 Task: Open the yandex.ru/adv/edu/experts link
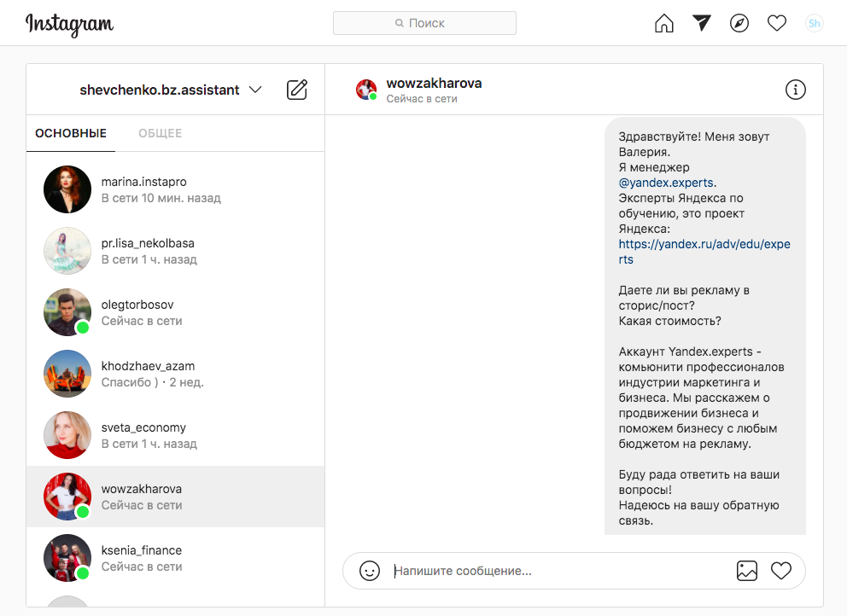pos(704,252)
